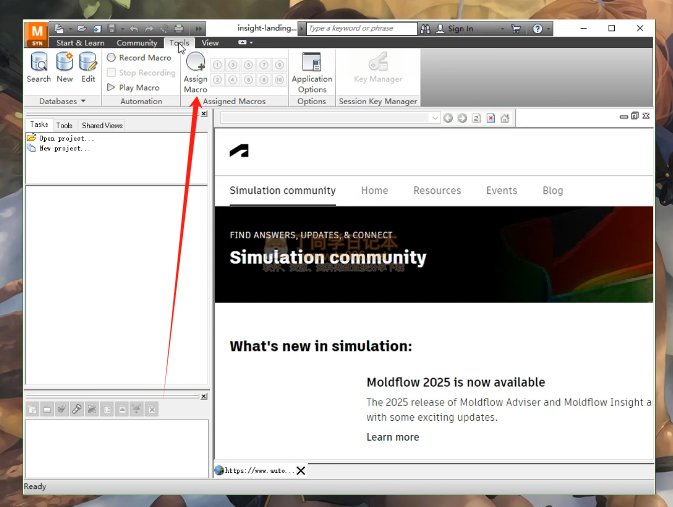Switch to the Start & Learn ribbon tab

[x=79, y=43]
